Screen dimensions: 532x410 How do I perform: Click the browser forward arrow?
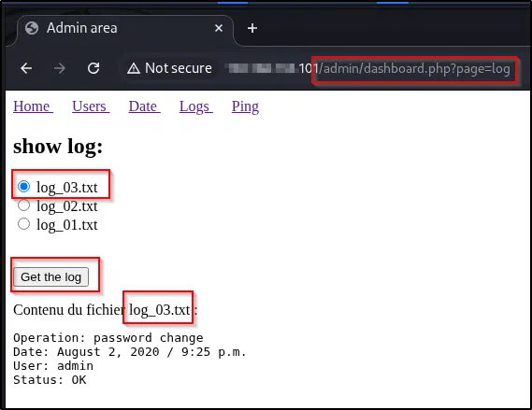click(60, 68)
